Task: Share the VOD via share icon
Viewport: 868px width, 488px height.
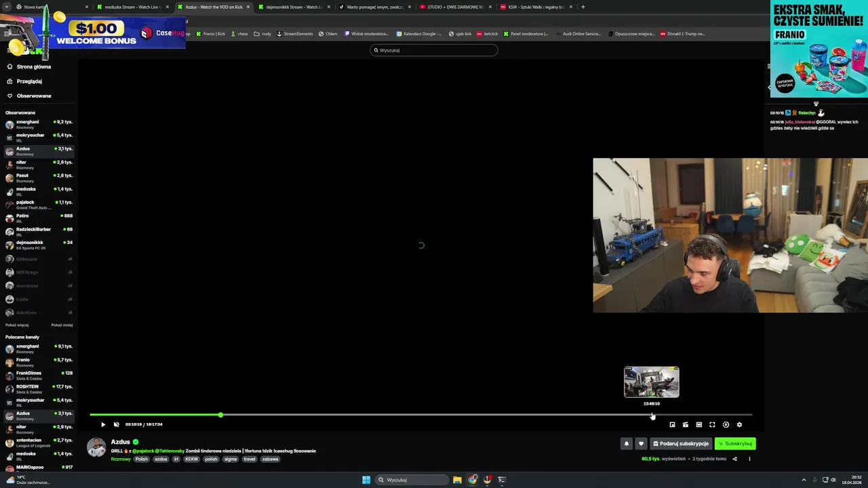Action: point(734,459)
